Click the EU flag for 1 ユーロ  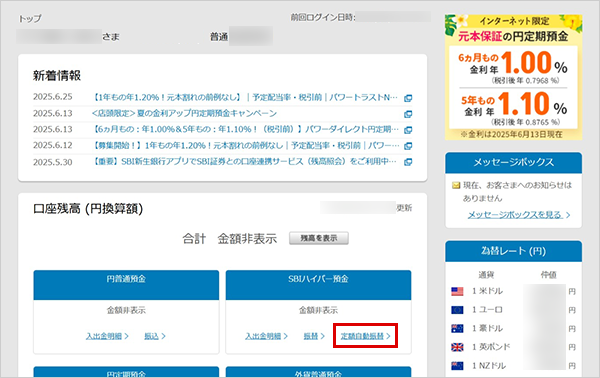457,310
